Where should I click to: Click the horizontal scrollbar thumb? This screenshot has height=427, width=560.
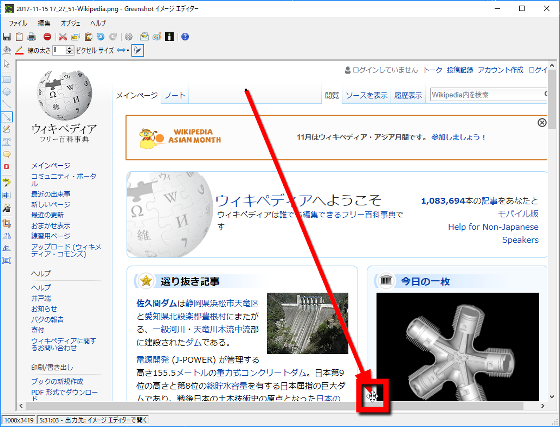point(274,406)
